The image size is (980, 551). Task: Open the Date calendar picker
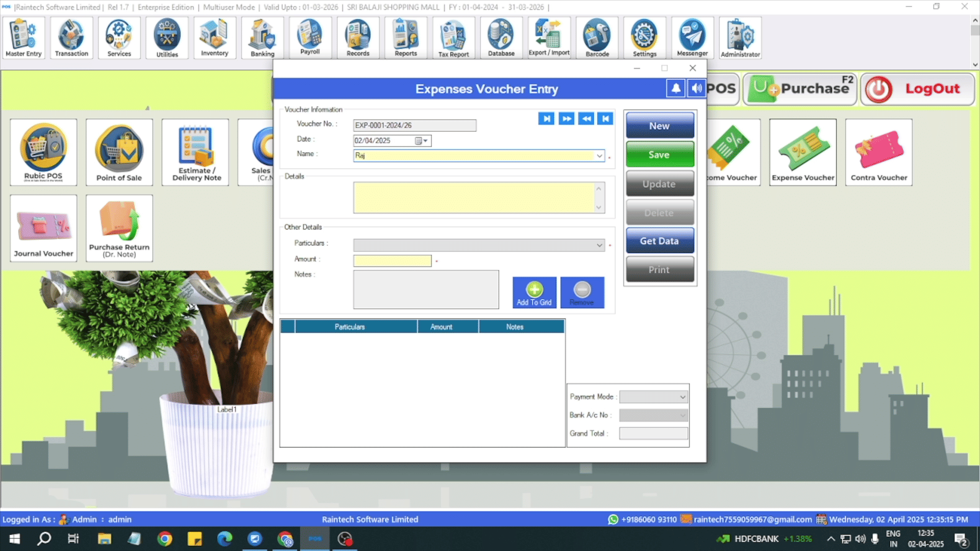[x=421, y=141]
